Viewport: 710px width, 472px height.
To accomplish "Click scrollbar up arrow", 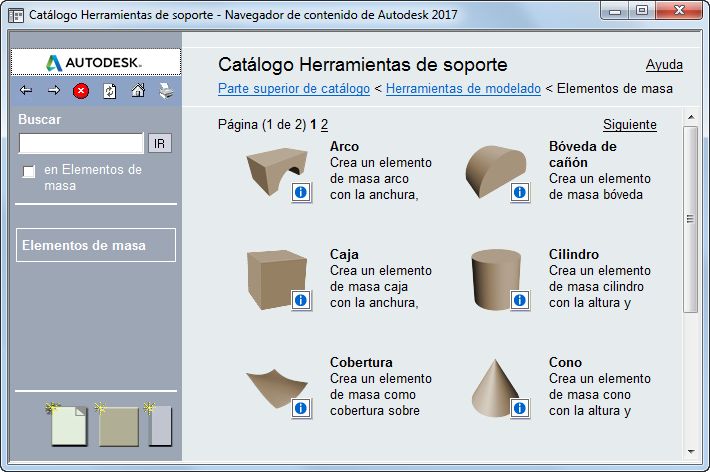I will (691, 117).
